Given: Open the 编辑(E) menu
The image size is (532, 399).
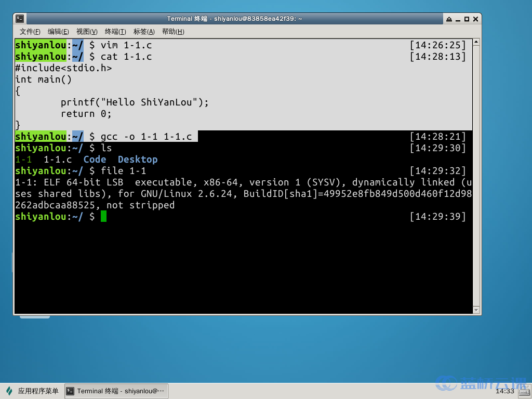Looking at the screenshot, I should [58, 32].
